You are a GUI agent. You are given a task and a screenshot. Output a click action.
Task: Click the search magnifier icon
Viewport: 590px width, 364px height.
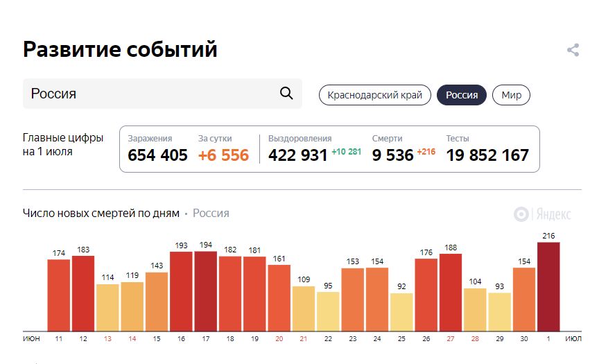tap(286, 94)
